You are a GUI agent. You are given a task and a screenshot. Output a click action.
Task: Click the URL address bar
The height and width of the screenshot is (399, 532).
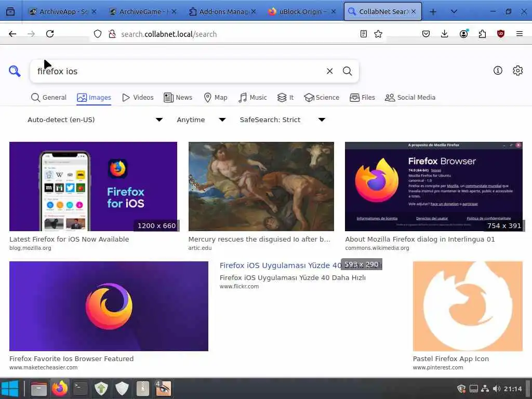click(x=237, y=34)
